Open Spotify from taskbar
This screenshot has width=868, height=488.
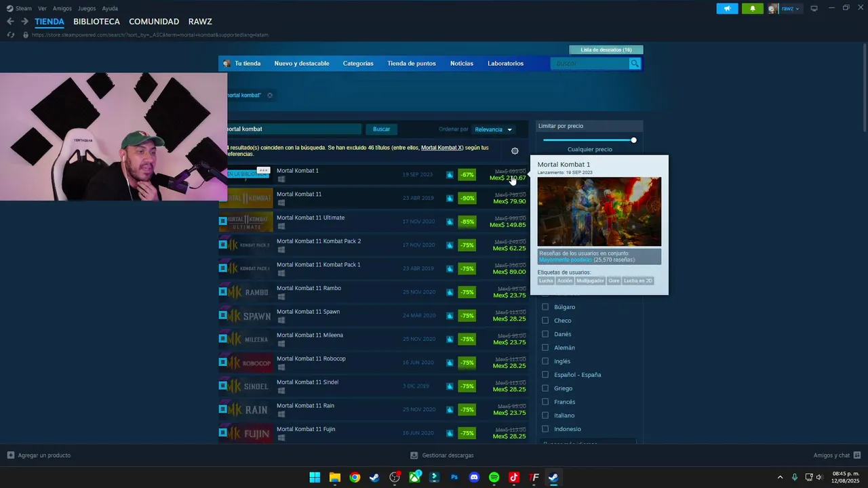494,477
